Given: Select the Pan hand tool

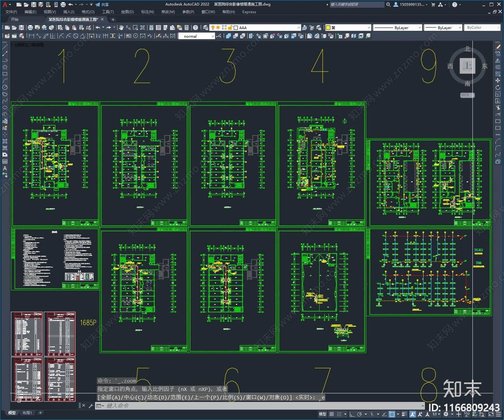Looking at the screenshot, I should [x=121, y=28].
